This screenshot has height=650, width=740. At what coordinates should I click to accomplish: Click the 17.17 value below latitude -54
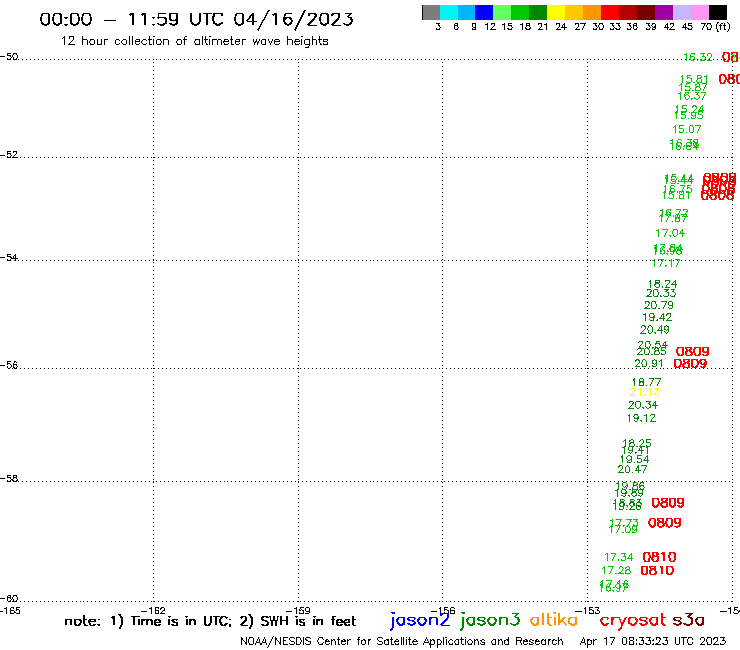(666, 263)
